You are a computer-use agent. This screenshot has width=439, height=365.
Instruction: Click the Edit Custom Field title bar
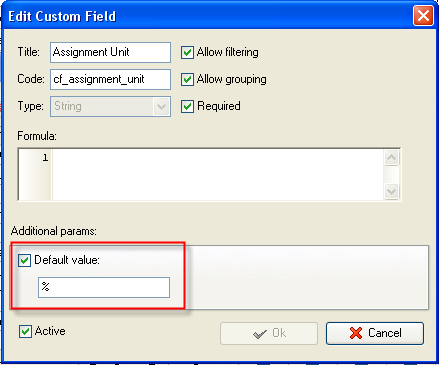tap(207, 16)
